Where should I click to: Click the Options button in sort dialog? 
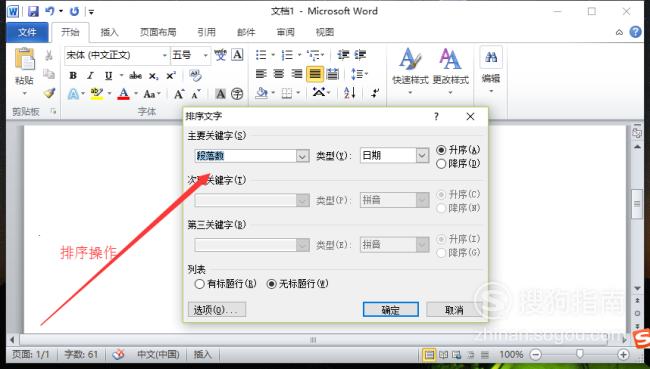coord(217,310)
